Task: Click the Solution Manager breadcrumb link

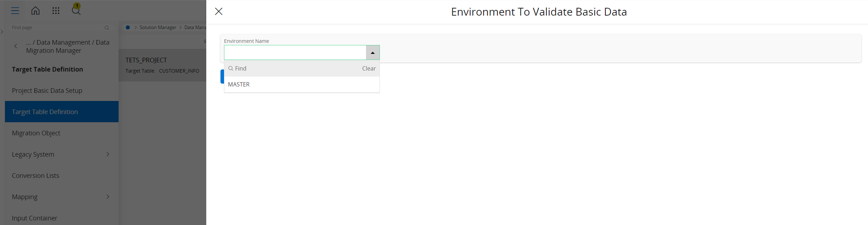Action: click(158, 27)
